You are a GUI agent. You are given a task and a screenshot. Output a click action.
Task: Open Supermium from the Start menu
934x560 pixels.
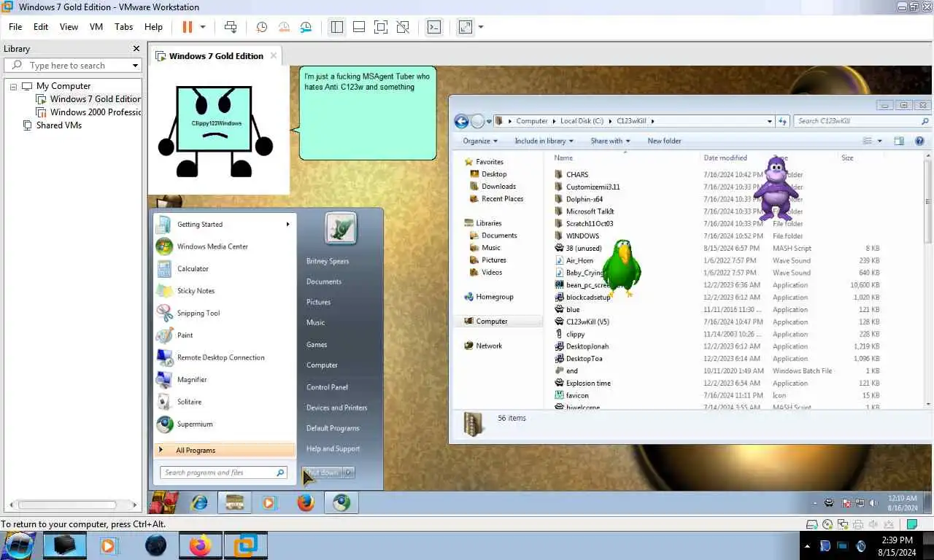pyautogui.click(x=194, y=424)
